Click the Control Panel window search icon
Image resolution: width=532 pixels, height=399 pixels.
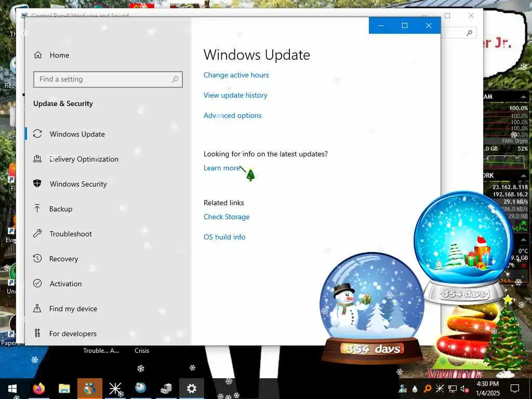[469, 33]
